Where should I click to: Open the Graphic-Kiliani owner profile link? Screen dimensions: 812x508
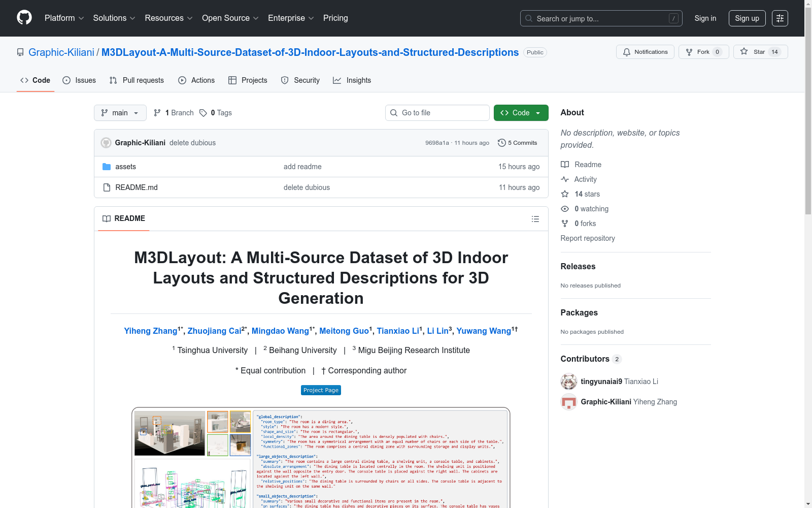61,52
